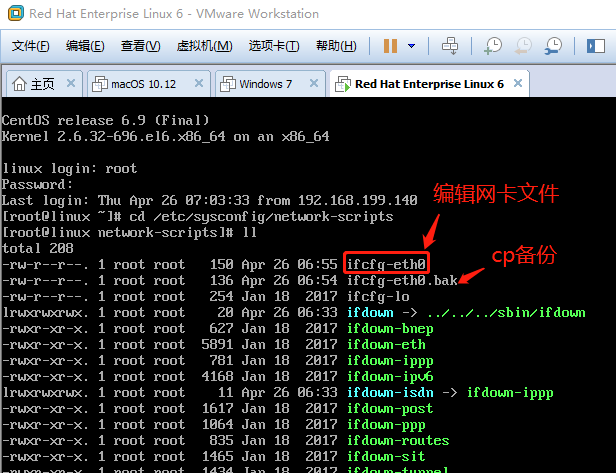Click the home icon on the 主页 tab
The width and height of the screenshot is (616, 473).
(x=19, y=84)
